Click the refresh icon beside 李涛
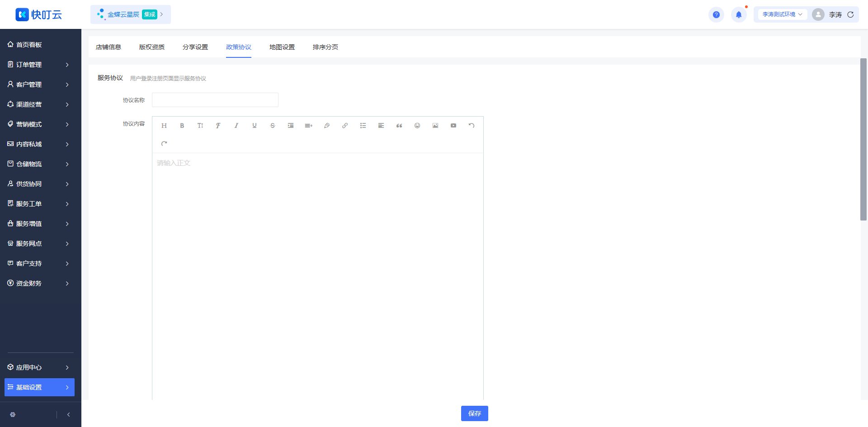868x427 pixels. tap(850, 14)
